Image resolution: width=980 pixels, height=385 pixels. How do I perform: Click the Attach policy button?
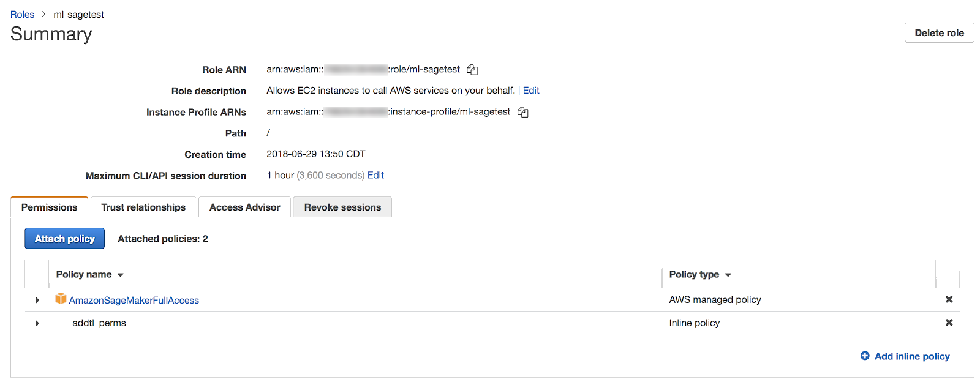(x=64, y=239)
